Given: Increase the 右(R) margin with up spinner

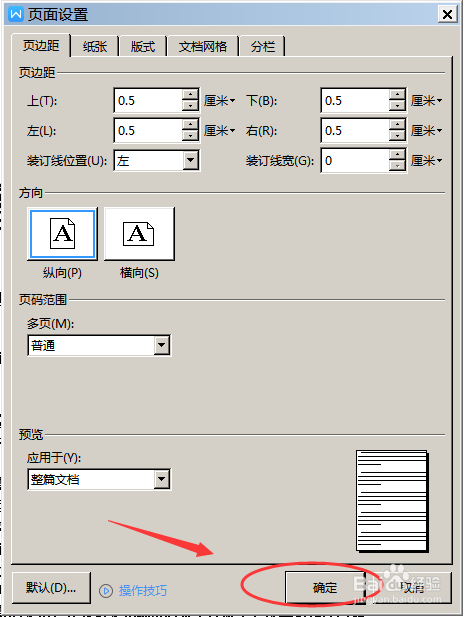Looking at the screenshot, I should (x=398, y=125).
